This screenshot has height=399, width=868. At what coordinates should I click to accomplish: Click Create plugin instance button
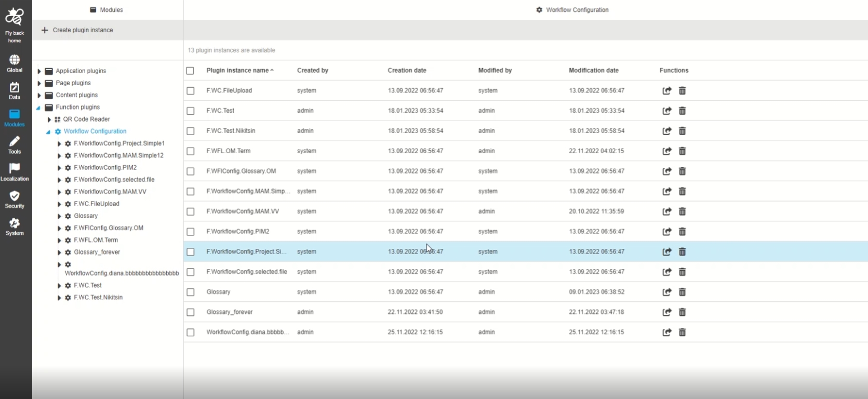77,30
